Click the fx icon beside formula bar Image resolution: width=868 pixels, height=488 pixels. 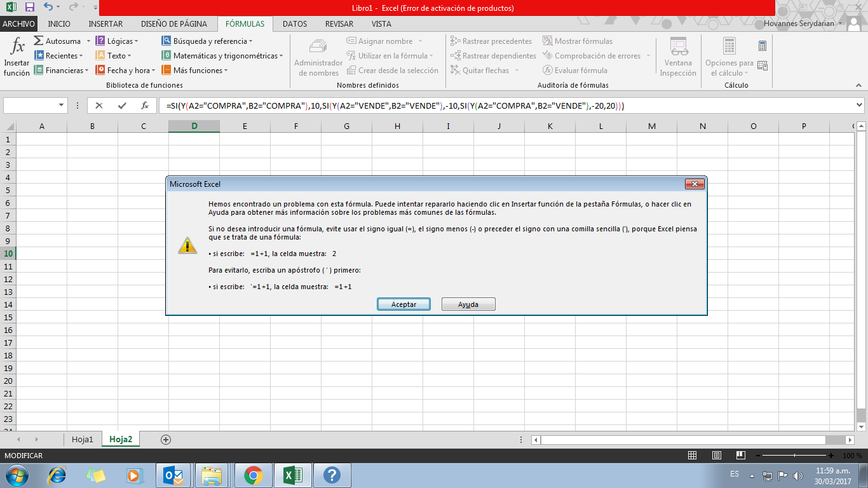[145, 105]
